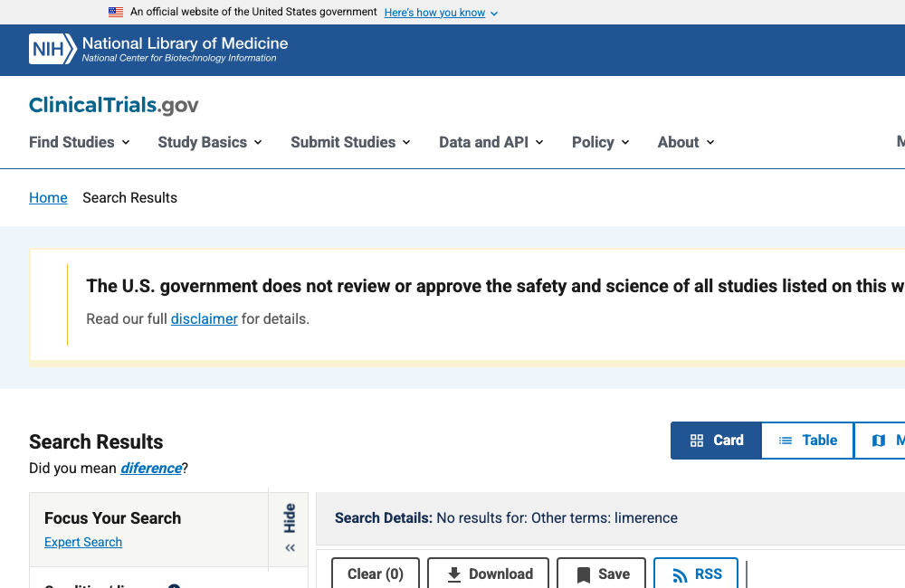This screenshot has width=905, height=588.
Task: Open the ClinicalTrials.gov home logo
Action: click(x=114, y=105)
